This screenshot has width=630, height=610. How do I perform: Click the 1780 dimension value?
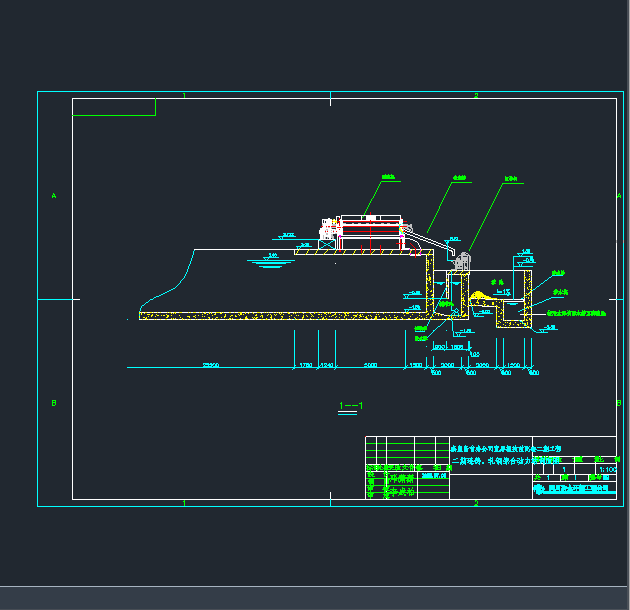[305, 365]
